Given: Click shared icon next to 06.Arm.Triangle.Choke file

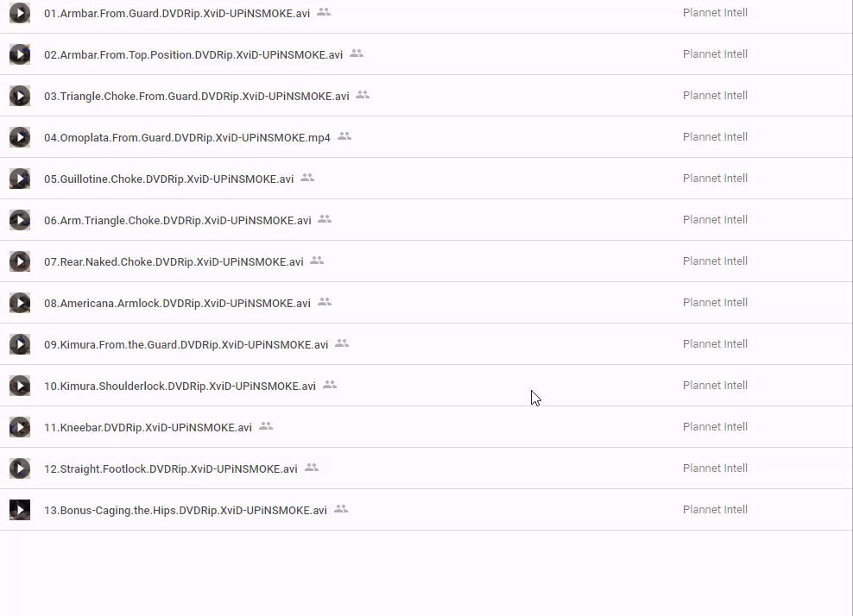Looking at the screenshot, I should pyautogui.click(x=325, y=219).
